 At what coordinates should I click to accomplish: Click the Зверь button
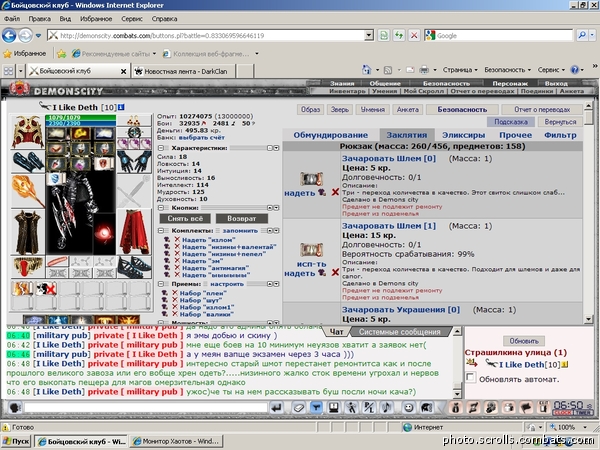click(x=339, y=109)
